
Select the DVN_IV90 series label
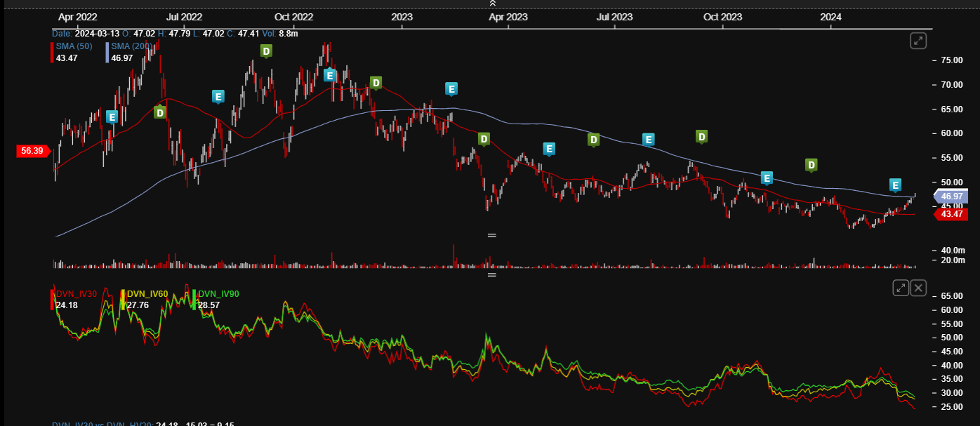(220, 294)
